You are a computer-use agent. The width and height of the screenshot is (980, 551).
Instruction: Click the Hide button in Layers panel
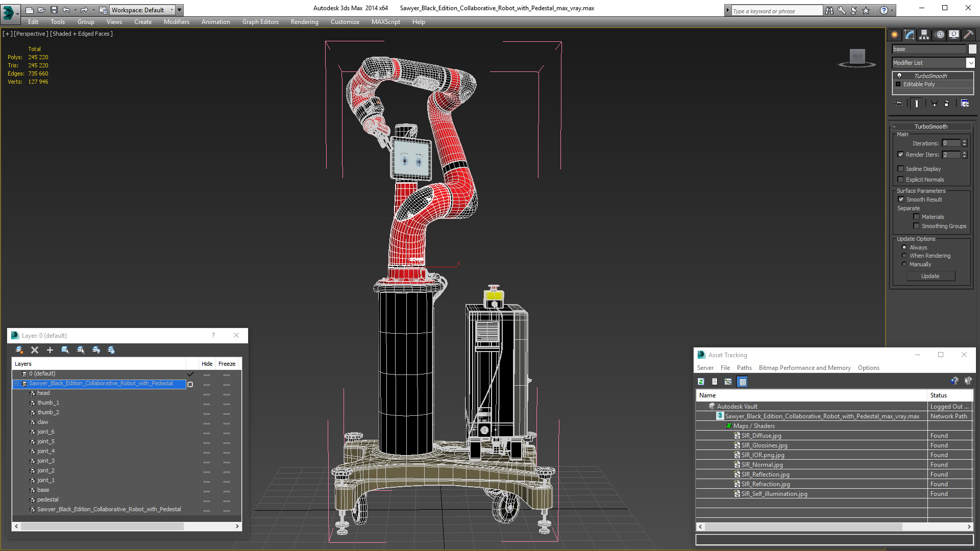tap(207, 363)
